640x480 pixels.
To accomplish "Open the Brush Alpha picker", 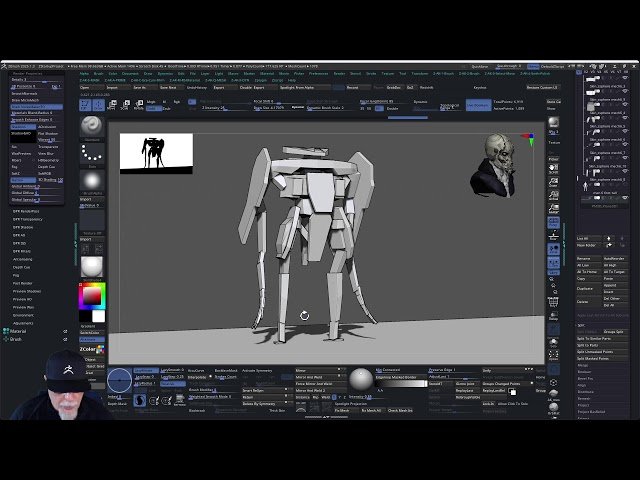I will point(92,181).
